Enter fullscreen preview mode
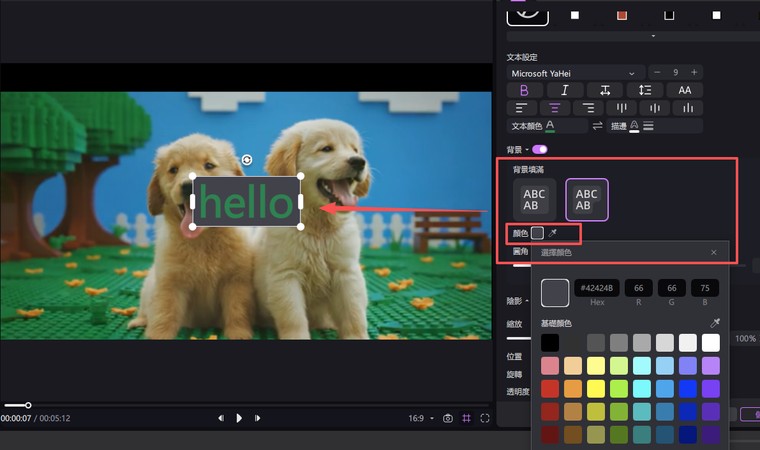The image size is (760, 450). (485, 418)
